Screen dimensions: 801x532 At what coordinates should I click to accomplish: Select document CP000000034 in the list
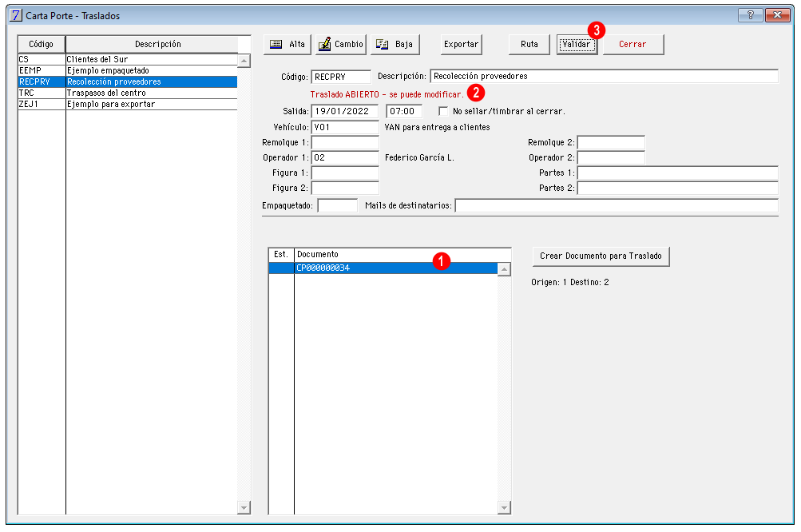[x=383, y=268]
